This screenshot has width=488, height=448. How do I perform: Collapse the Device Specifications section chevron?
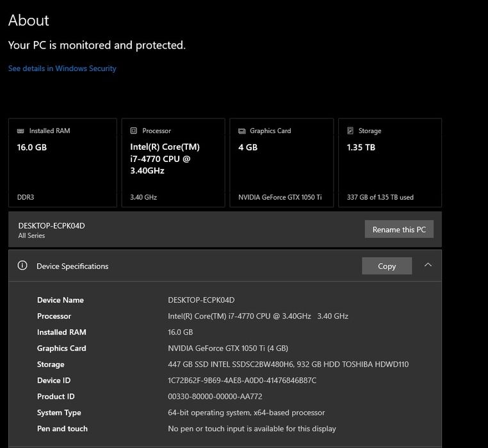(428, 265)
